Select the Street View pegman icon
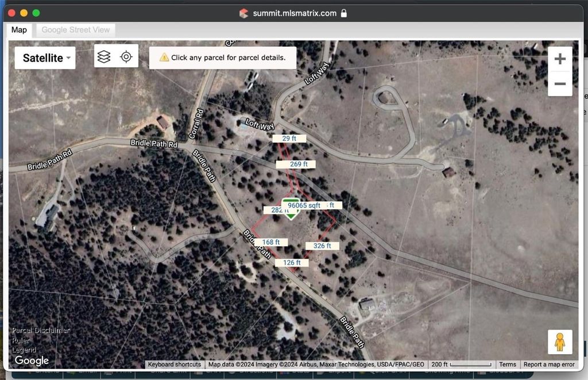Viewport: 588px width, 380px height. click(560, 342)
